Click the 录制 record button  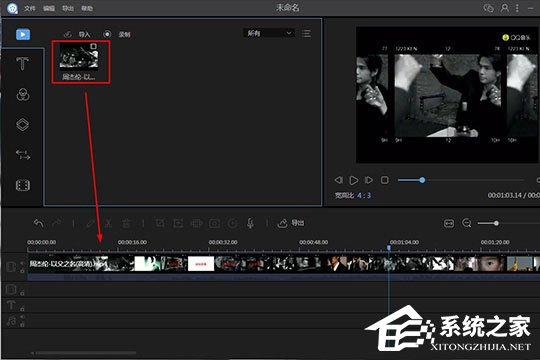pos(117,34)
